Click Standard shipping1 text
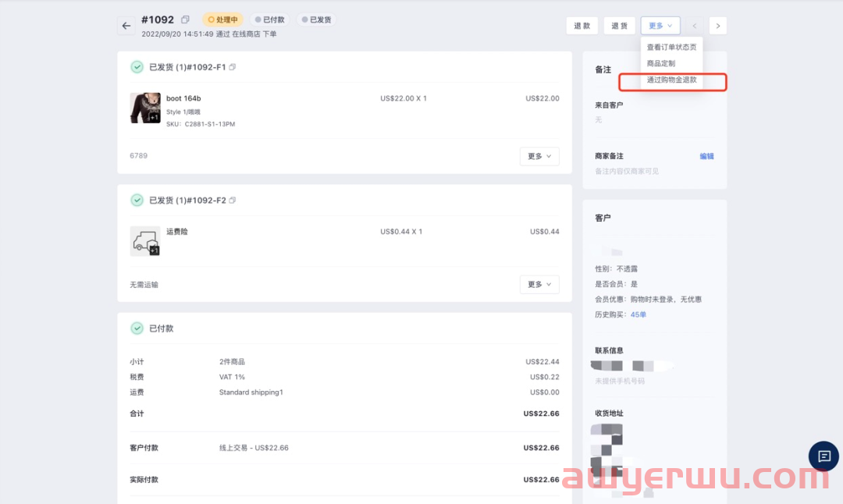 pos(251,392)
